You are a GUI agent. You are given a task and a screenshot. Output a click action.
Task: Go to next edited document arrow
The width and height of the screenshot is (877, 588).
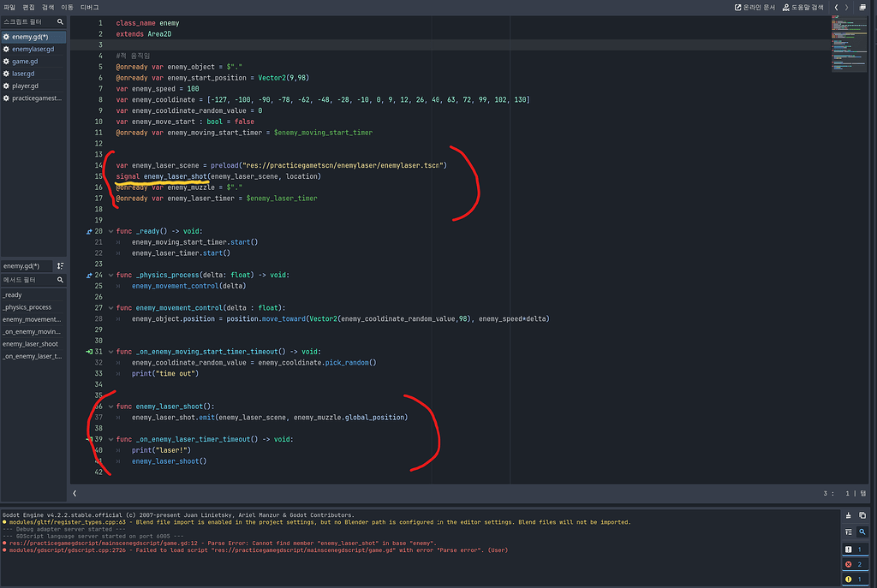pyautogui.click(x=847, y=7)
